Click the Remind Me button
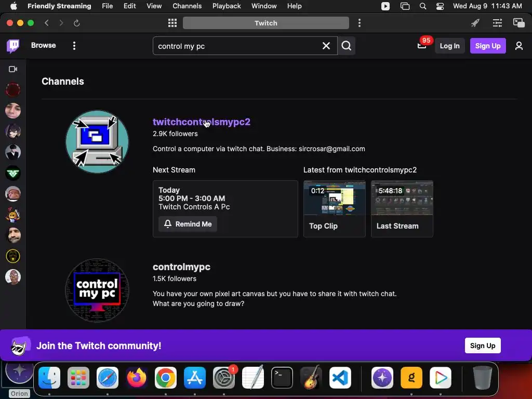This screenshot has height=399, width=532. point(188,224)
